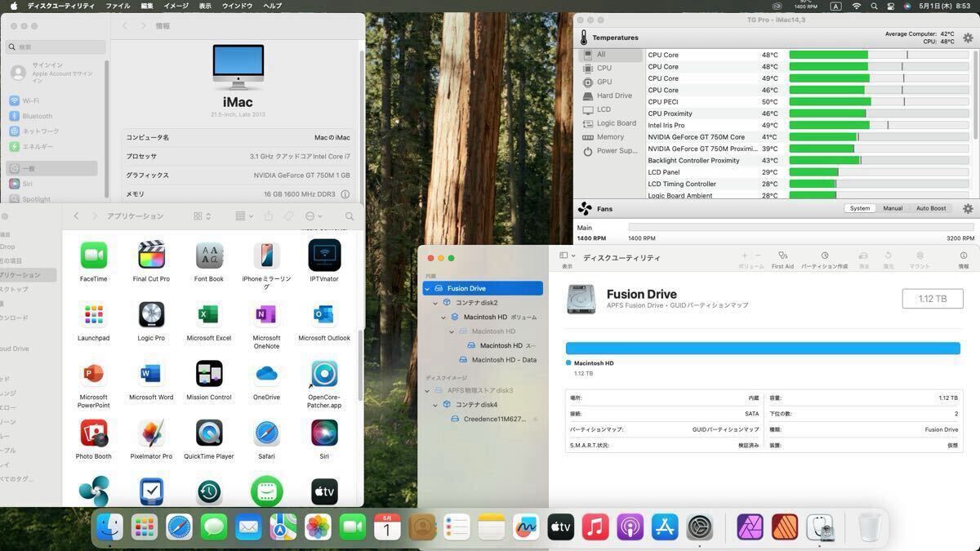Open the Font Book app icon
Screen dimensions: 980x551
coord(209,256)
